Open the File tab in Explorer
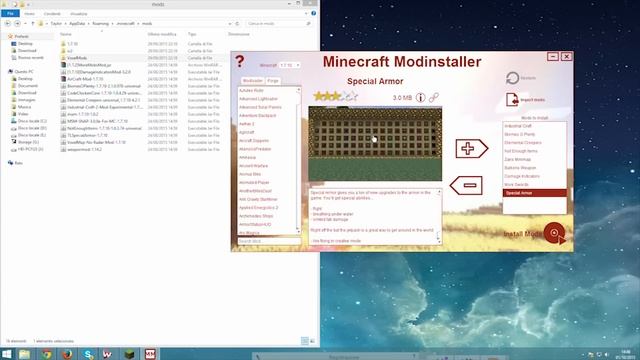The width and height of the screenshot is (640, 360). click(10, 13)
